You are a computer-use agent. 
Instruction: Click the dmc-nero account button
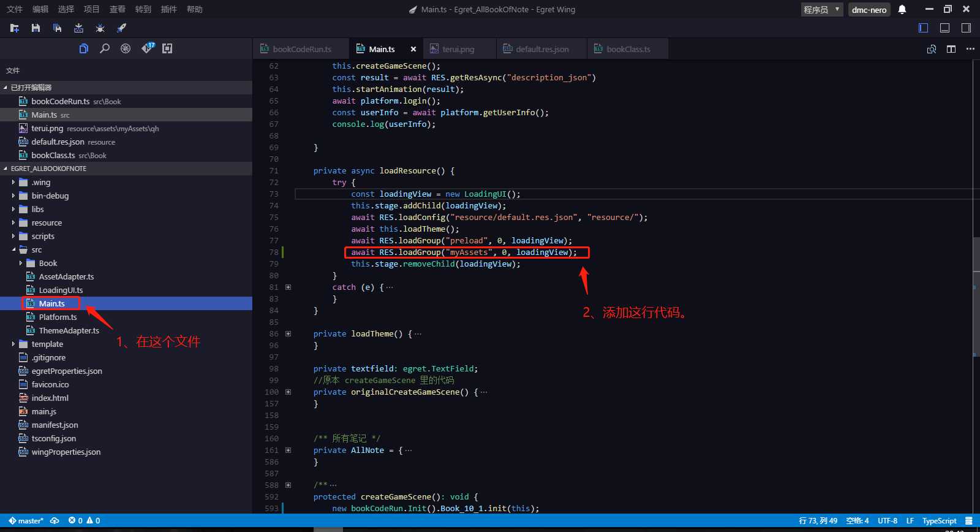tap(869, 9)
